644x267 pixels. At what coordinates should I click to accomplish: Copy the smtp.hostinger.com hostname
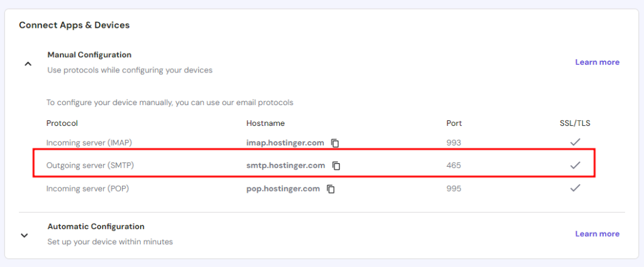pos(336,166)
